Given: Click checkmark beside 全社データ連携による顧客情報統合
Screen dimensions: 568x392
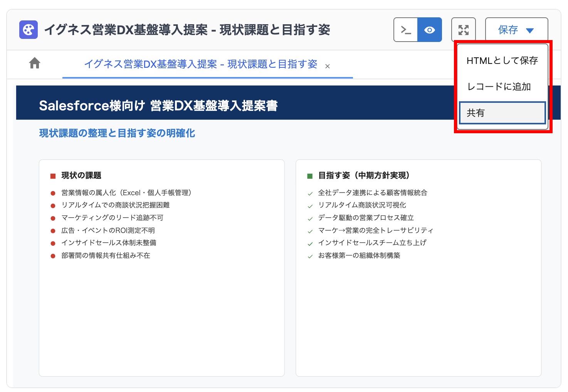Looking at the screenshot, I should (x=310, y=194).
